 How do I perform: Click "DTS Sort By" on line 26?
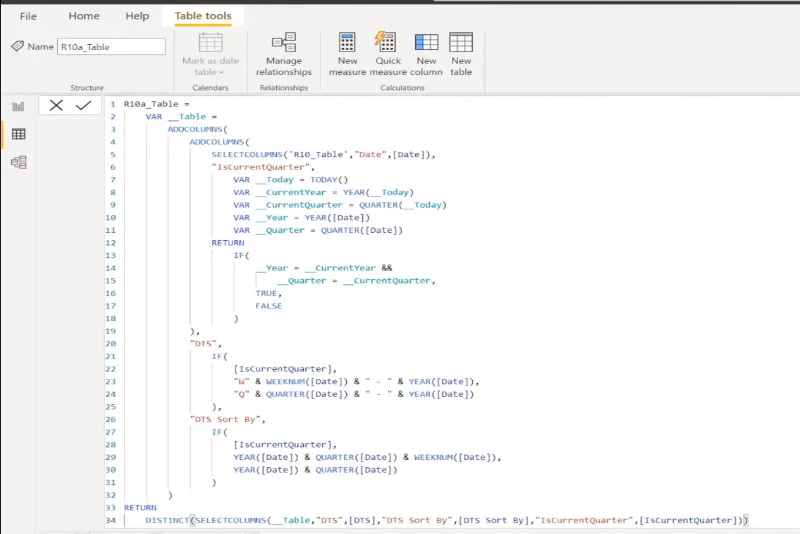tap(225, 419)
